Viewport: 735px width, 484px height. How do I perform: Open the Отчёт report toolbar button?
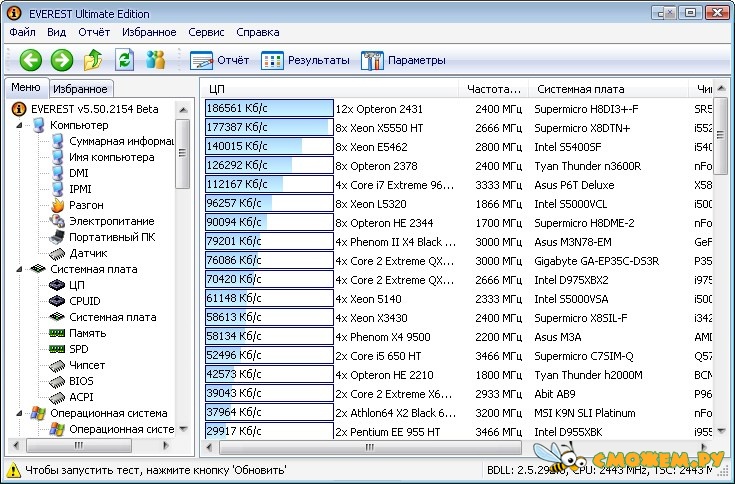tap(220, 60)
